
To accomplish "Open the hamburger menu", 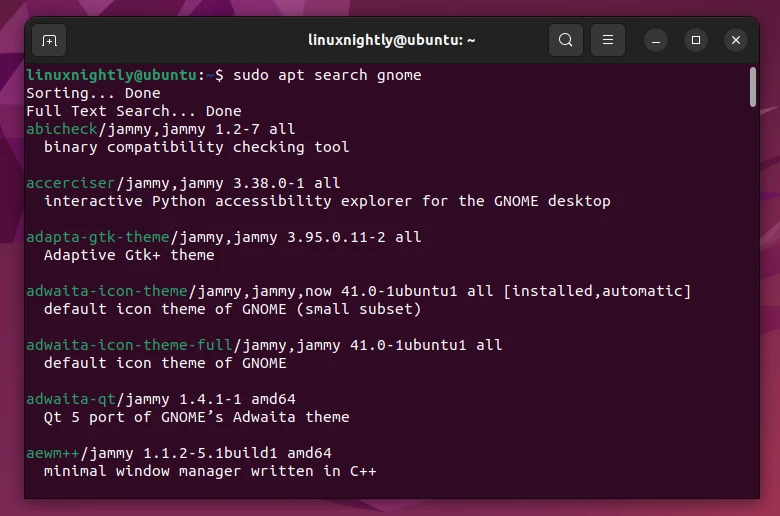I will coord(607,40).
